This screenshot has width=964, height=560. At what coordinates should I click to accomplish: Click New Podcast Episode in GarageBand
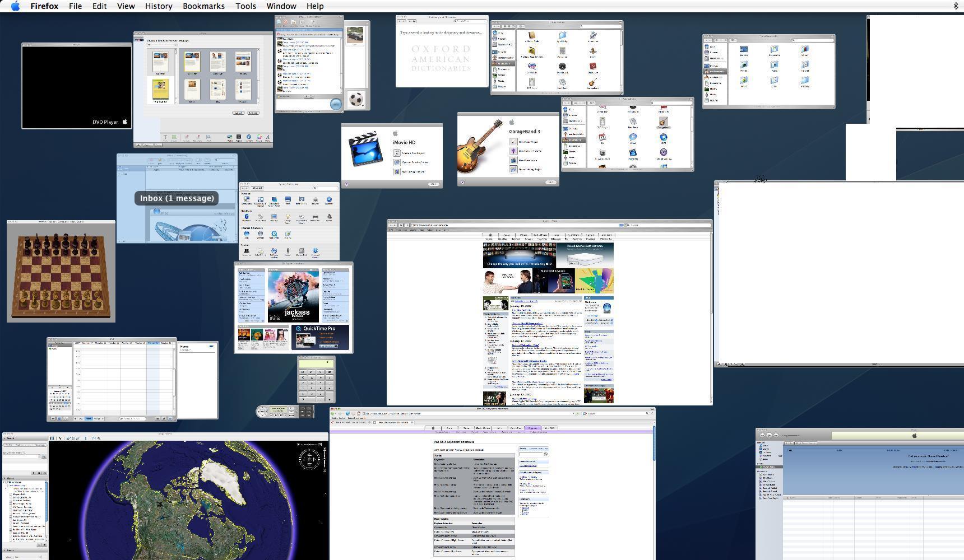tap(526, 151)
